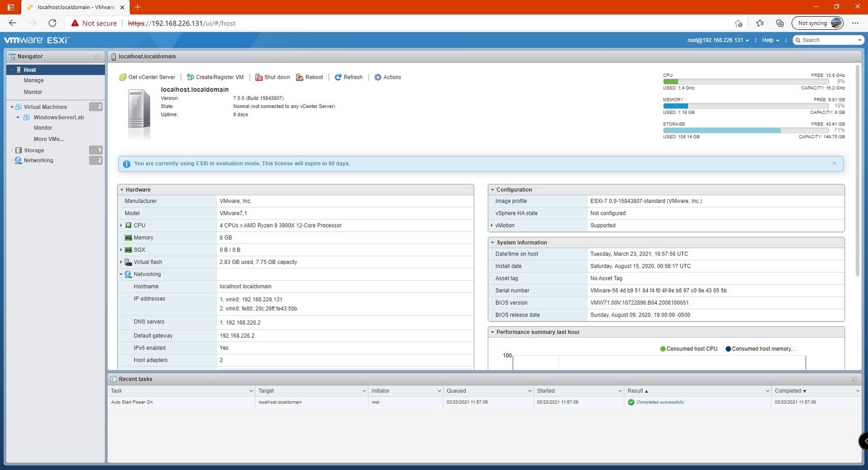Maximize the Recent tasks panel

pyautogui.click(x=854, y=379)
